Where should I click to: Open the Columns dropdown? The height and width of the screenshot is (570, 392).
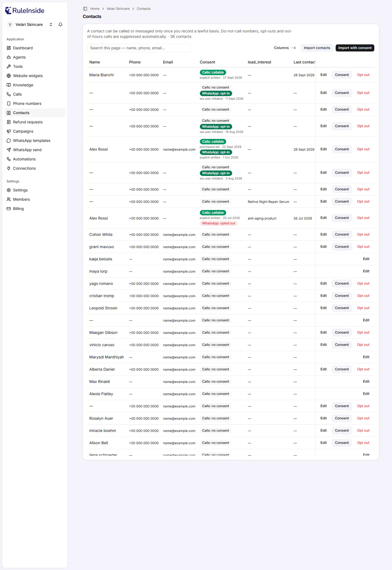tap(285, 48)
